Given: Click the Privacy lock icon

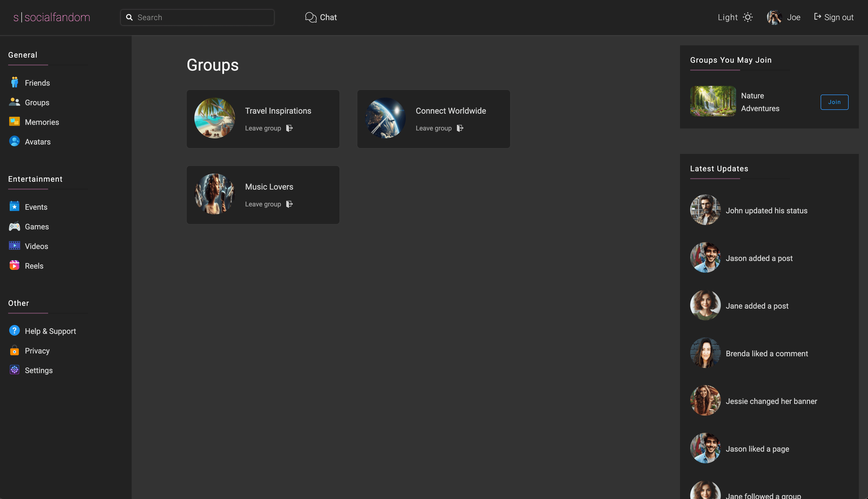Looking at the screenshot, I should (14, 350).
